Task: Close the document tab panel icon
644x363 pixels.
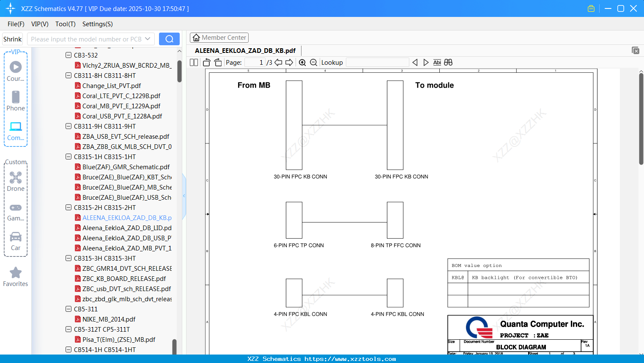Action: click(x=635, y=50)
